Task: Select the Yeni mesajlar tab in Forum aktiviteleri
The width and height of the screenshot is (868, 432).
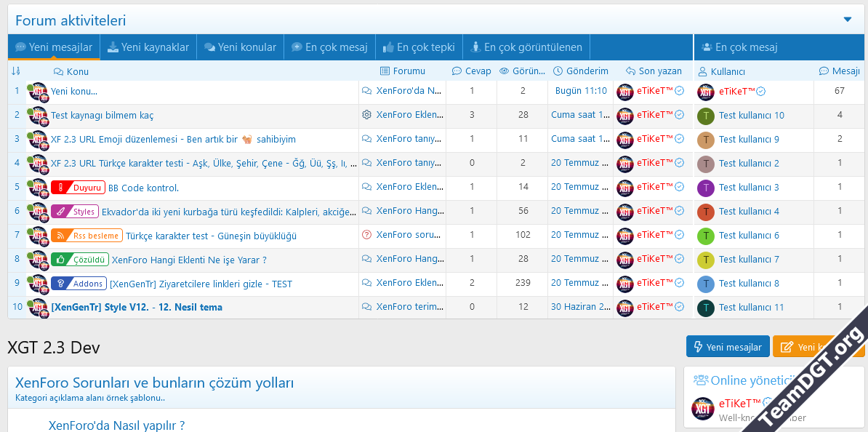Action: coord(55,47)
